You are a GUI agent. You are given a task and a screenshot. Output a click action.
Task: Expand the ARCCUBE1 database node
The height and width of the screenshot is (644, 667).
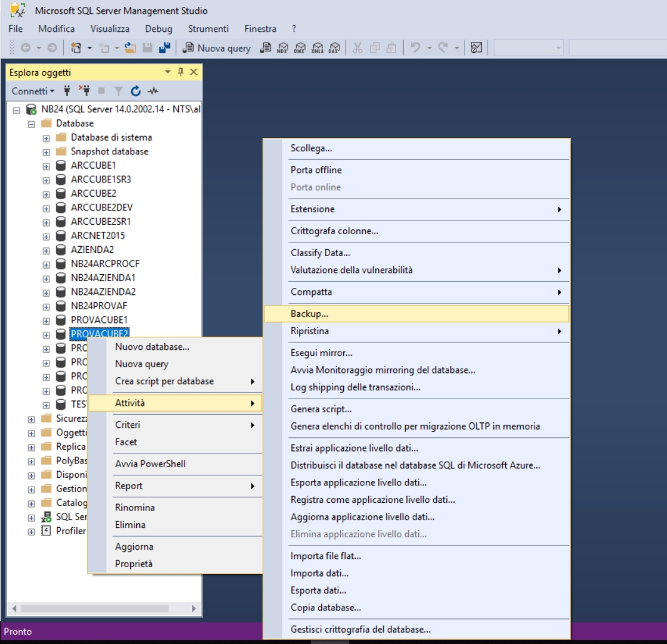pyautogui.click(x=46, y=166)
